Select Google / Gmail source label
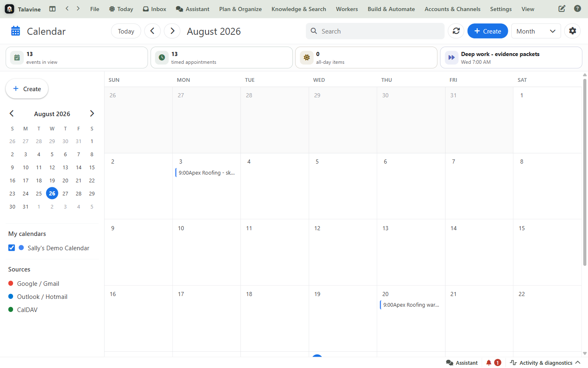The width and height of the screenshot is (588, 368). click(x=38, y=283)
